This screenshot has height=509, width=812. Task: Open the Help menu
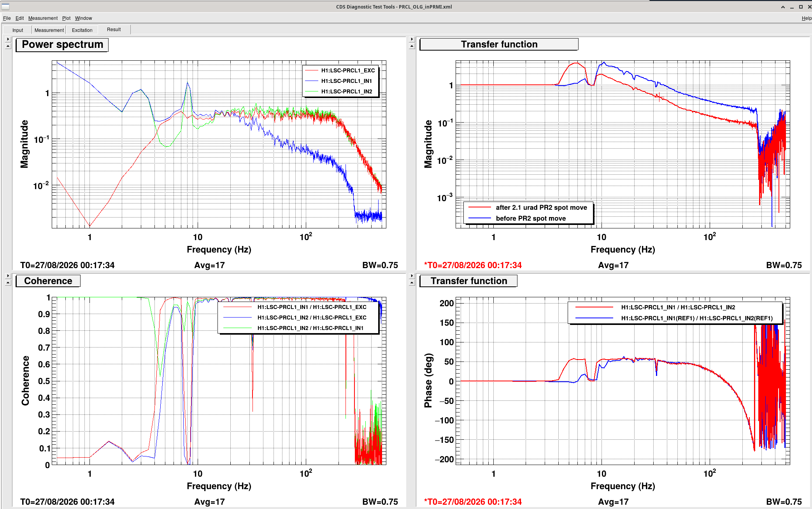click(x=807, y=18)
